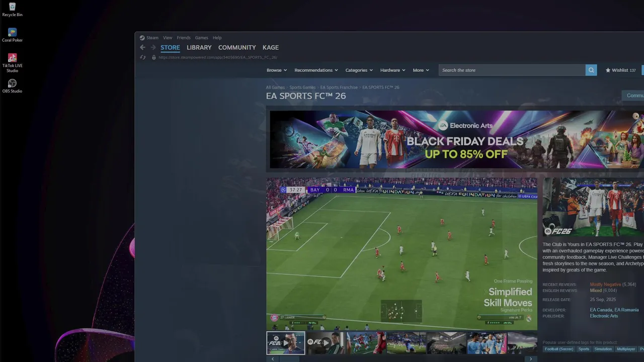Viewport: 644px width, 362px height.
Task: Open the Help menu
Action: pyautogui.click(x=217, y=38)
